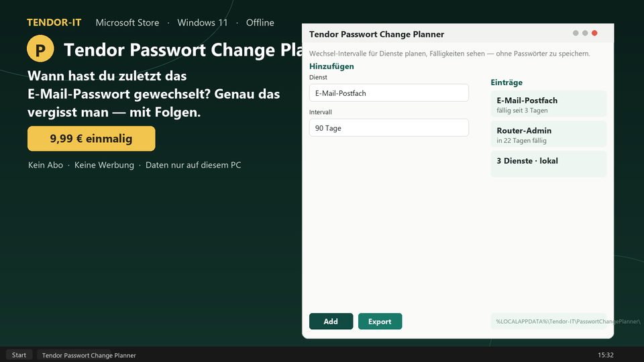Click 'Daten nur auf diesem PC' text
This screenshot has height=362, width=644.
coord(193,165)
